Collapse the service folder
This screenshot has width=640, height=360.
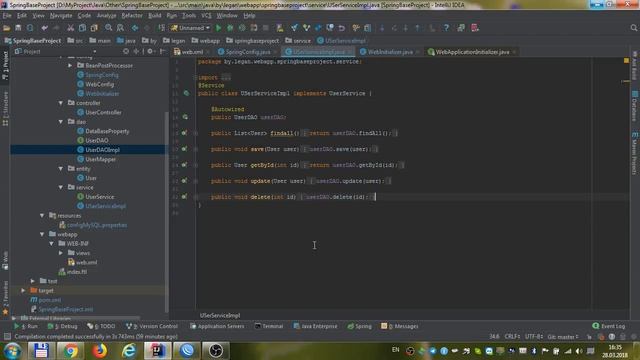(61, 187)
